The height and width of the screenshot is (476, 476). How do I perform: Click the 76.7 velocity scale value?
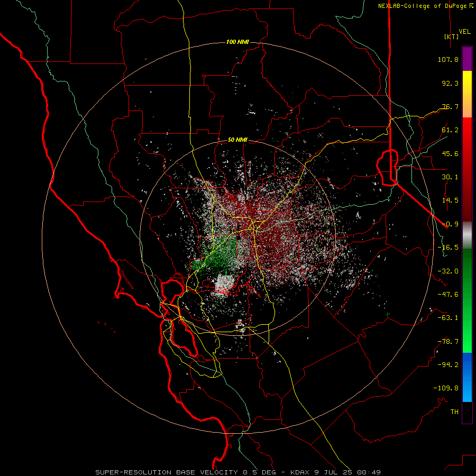point(450,106)
